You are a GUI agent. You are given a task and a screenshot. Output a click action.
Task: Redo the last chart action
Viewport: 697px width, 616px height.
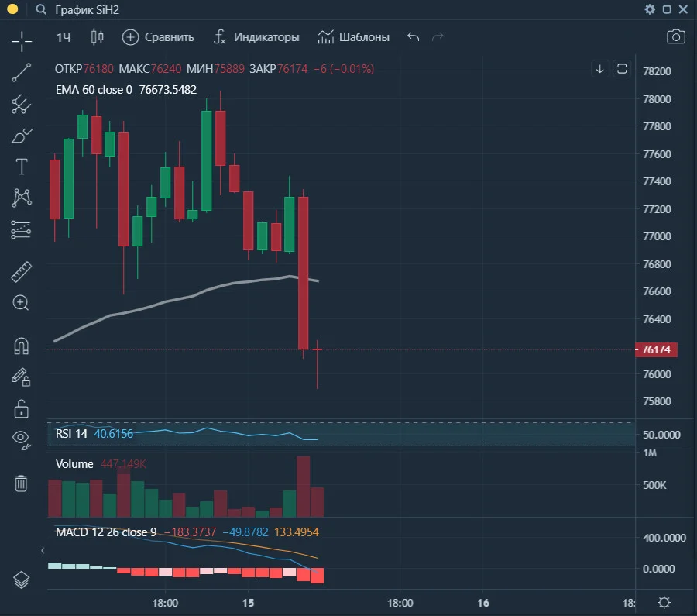point(438,36)
